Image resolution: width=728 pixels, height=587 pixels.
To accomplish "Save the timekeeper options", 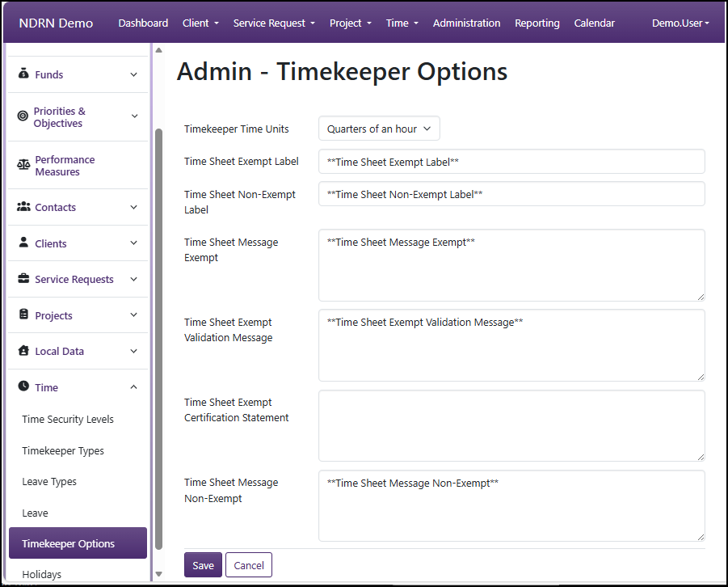I will pyautogui.click(x=203, y=565).
